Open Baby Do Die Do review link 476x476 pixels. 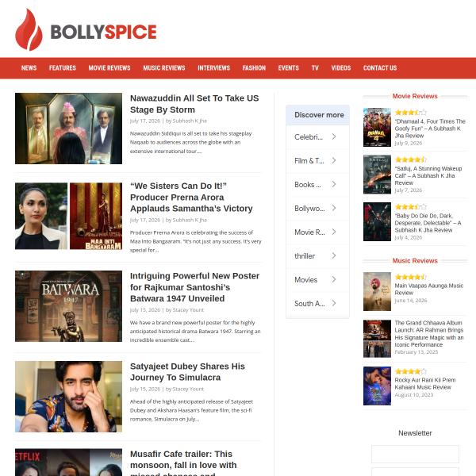coord(428,223)
